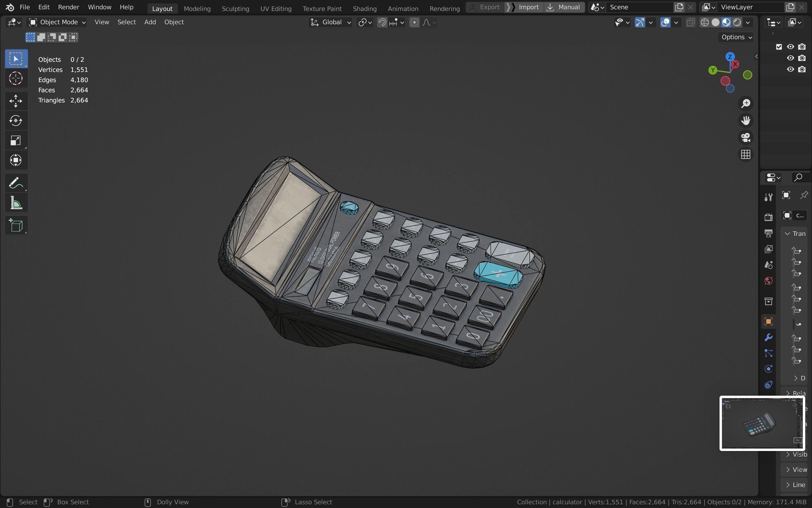
Task: Open the Output properties tab
Action: click(768, 233)
